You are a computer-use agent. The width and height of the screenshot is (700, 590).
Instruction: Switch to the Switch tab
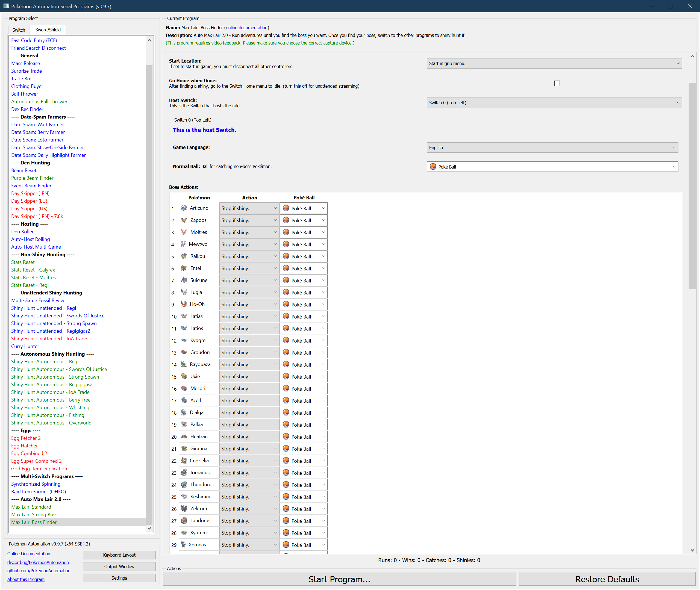click(19, 30)
